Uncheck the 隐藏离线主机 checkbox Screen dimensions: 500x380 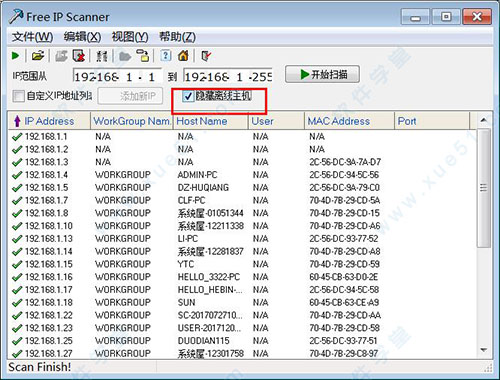pos(188,96)
